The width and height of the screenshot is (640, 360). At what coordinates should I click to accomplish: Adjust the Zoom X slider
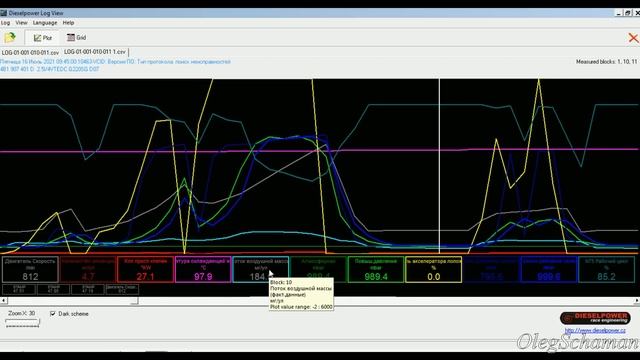[x=22, y=323]
